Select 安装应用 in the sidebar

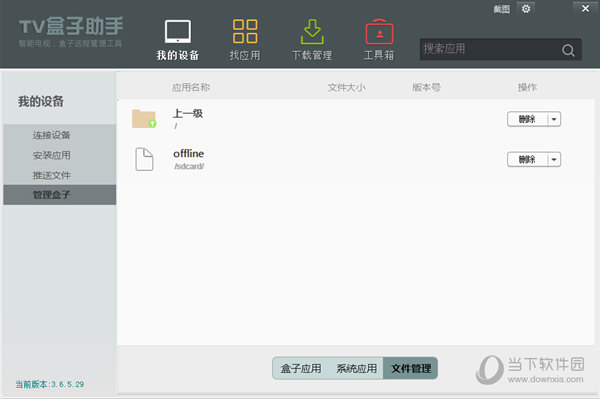tap(60, 155)
